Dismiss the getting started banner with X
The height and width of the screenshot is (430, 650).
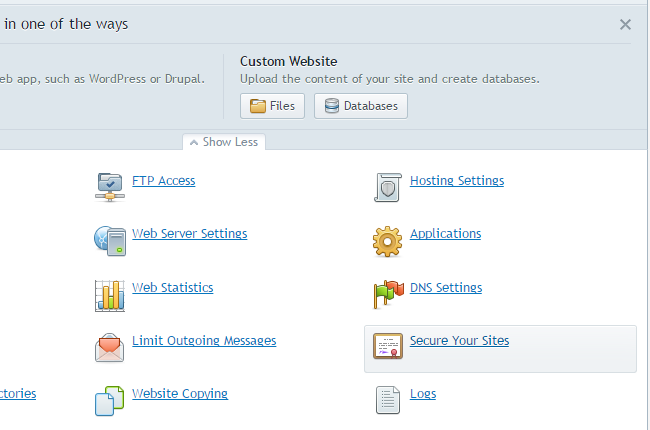click(x=625, y=24)
